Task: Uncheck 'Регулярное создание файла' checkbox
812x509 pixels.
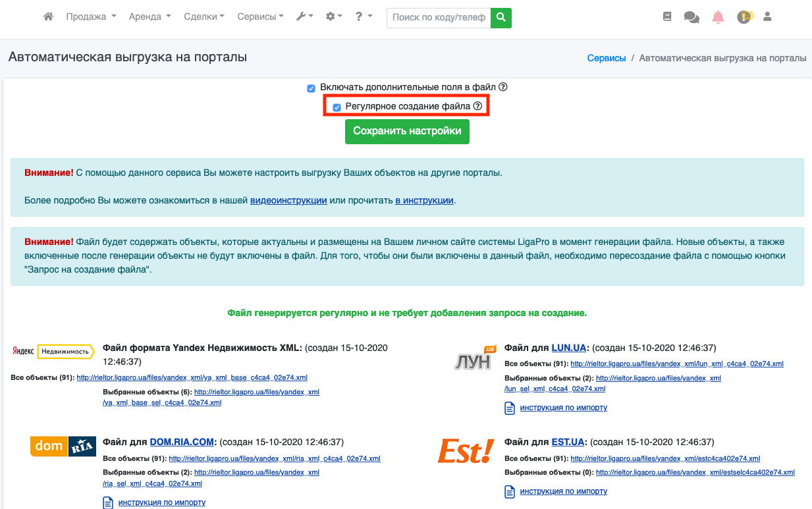Action: coord(337,107)
